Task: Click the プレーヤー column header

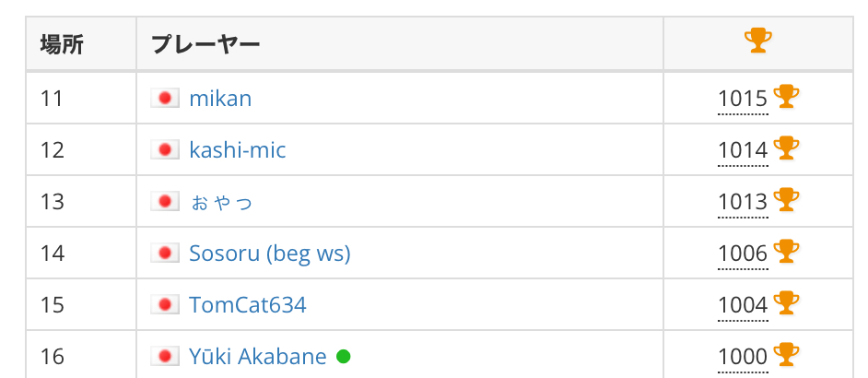Action: pyautogui.click(x=205, y=43)
